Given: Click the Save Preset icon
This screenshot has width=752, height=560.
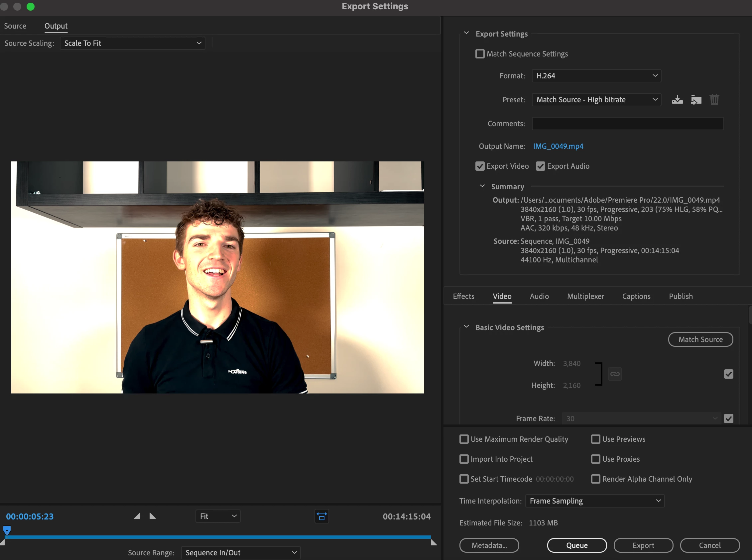Looking at the screenshot, I should pos(677,100).
